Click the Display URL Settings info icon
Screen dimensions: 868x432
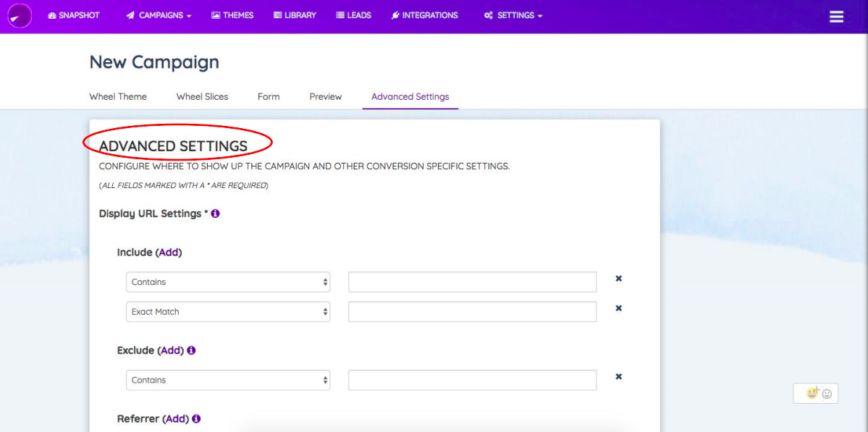(215, 213)
